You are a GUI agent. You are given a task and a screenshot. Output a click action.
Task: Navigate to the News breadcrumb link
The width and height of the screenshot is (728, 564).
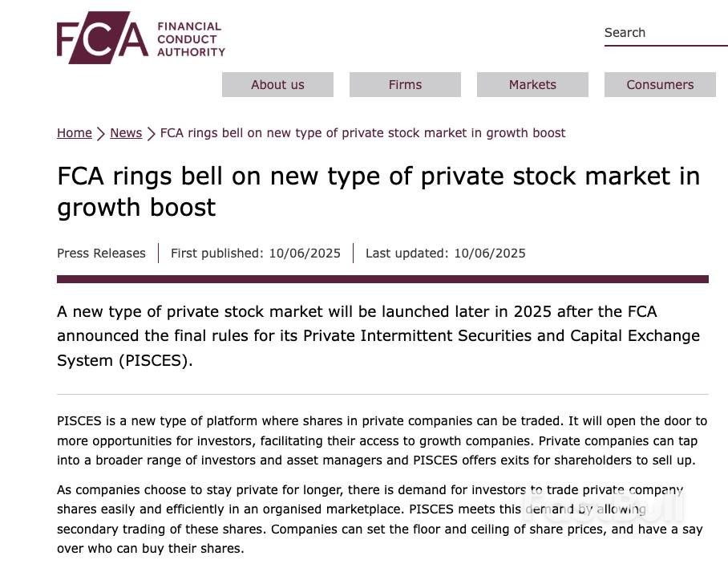[126, 133]
